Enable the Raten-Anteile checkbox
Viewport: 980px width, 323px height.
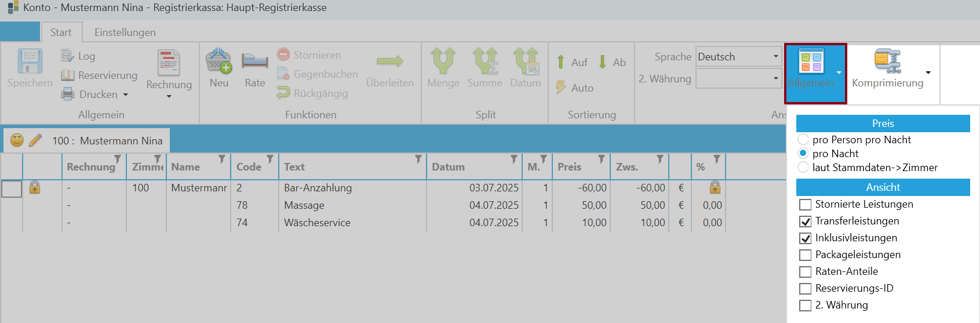pyautogui.click(x=805, y=271)
